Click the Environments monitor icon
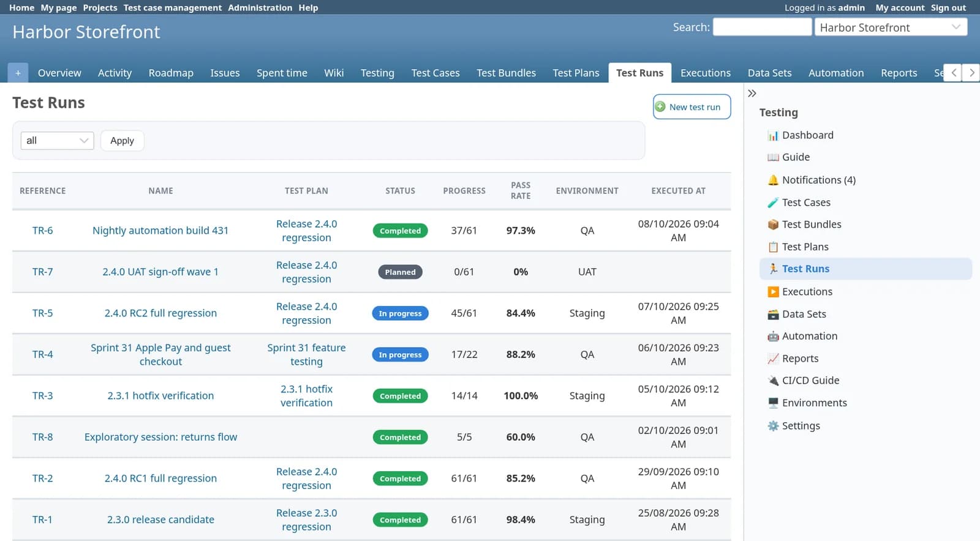The height and width of the screenshot is (541, 980). [x=773, y=403]
